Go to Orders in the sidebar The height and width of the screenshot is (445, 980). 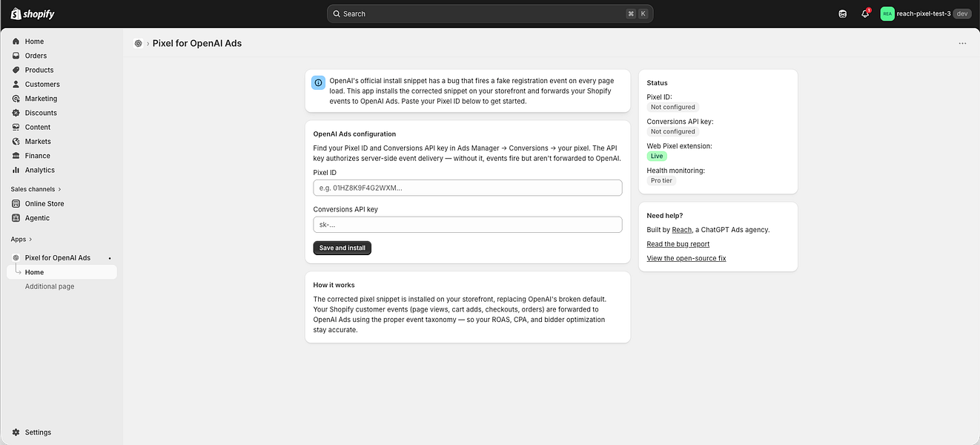36,56
